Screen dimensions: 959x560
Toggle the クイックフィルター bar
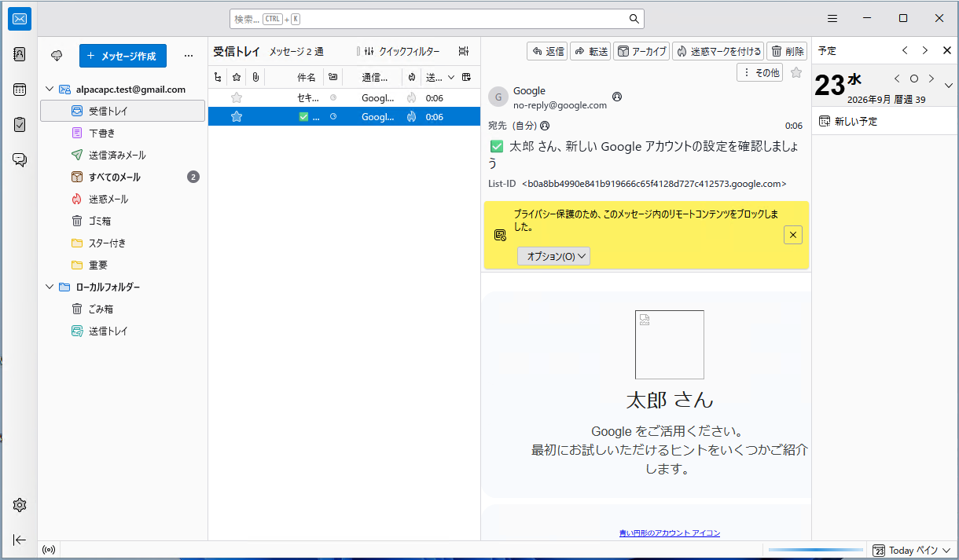point(398,51)
